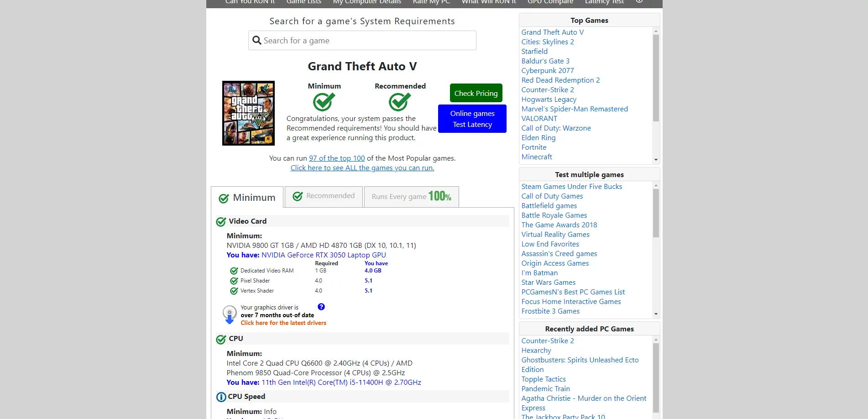Image resolution: width=868 pixels, height=419 pixels.
Task: Focus the Search for a game field
Action: (x=362, y=41)
